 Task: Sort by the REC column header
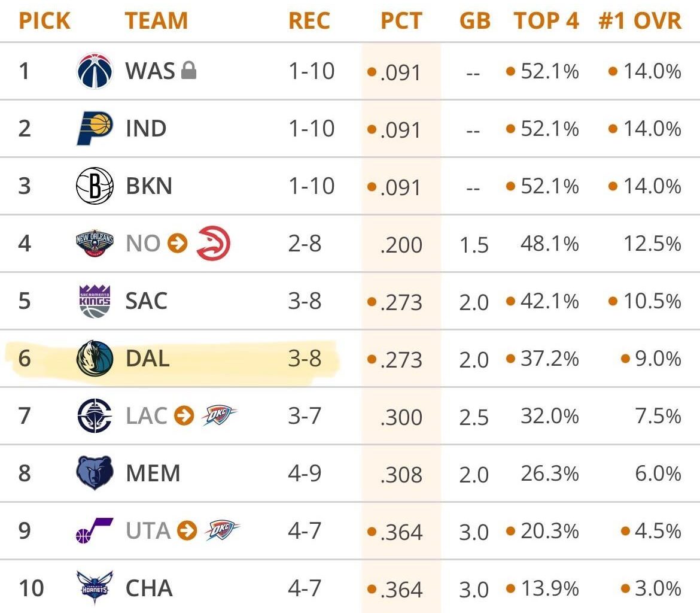pos(311,21)
